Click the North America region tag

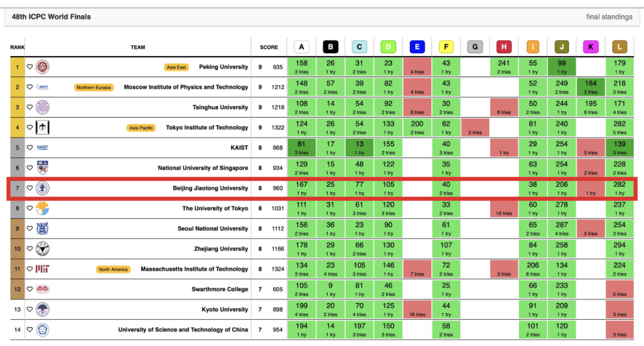tap(113, 270)
